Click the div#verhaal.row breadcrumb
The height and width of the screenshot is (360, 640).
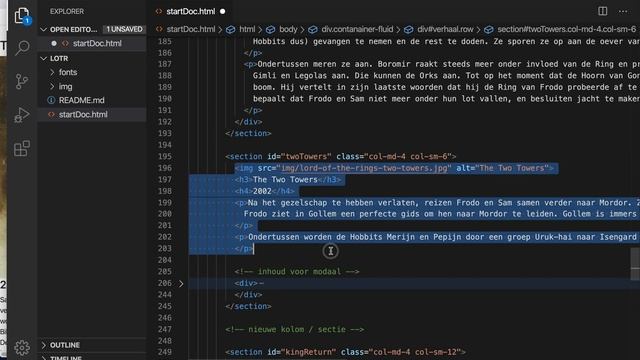coord(445,29)
